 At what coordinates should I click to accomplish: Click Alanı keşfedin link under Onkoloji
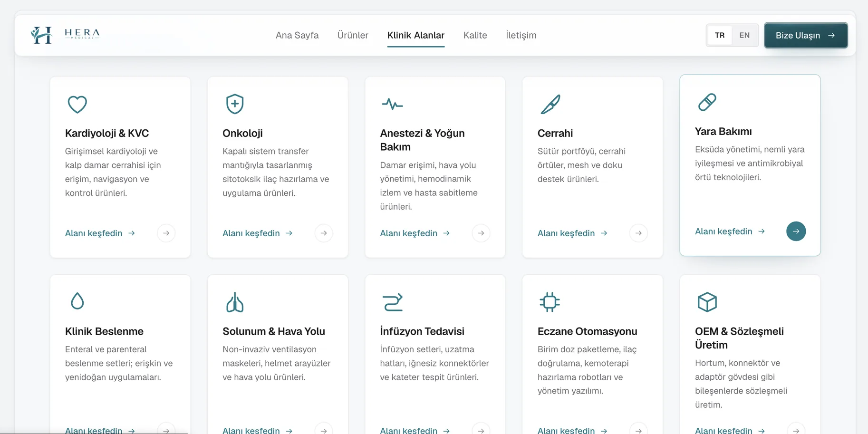click(258, 233)
